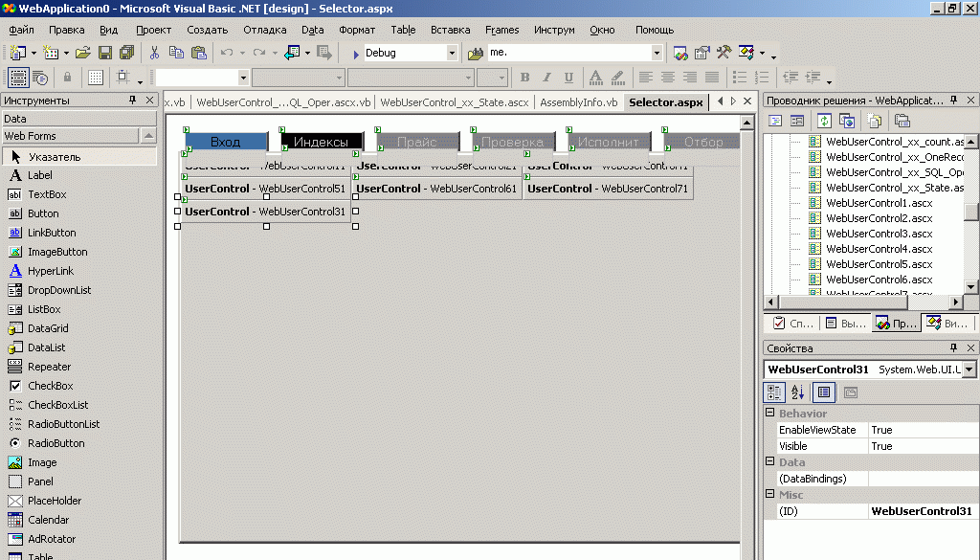
Task: Click the Foreground Color icon
Action: tap(595, 78)
